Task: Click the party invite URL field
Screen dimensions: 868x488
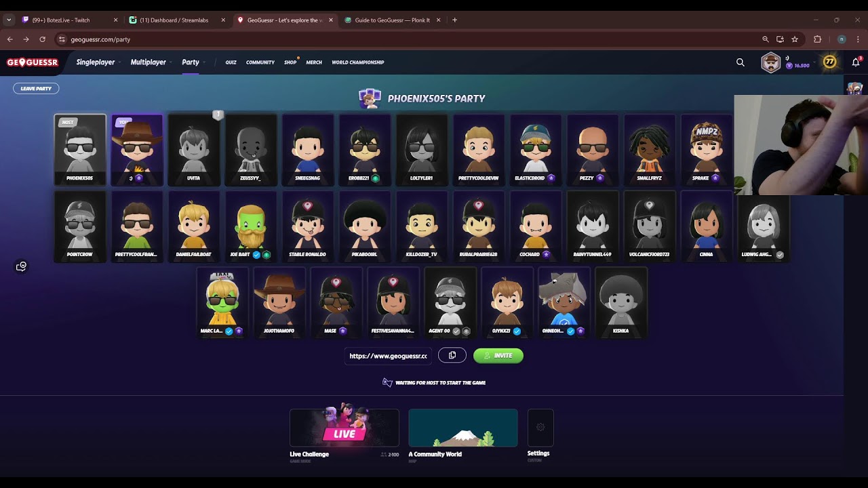Action: (x=388, y=355)
